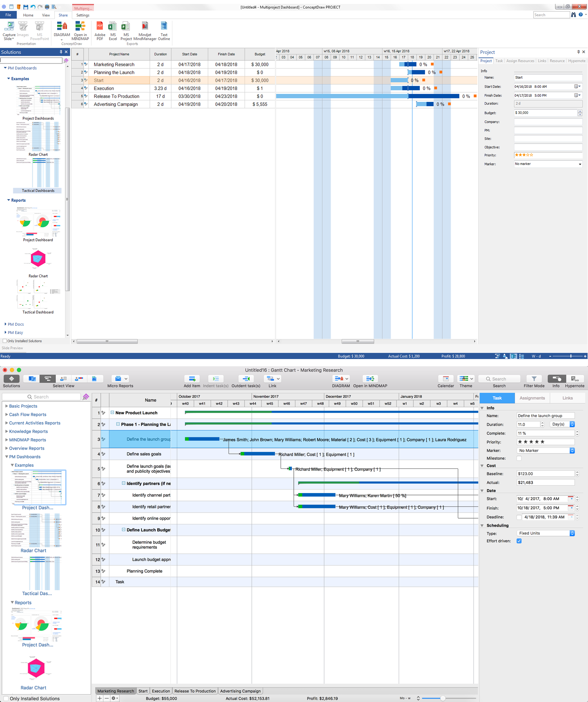Collapse Identify partners task group
Viewport: 588px width, 702px height.
[x=123, y=483]
